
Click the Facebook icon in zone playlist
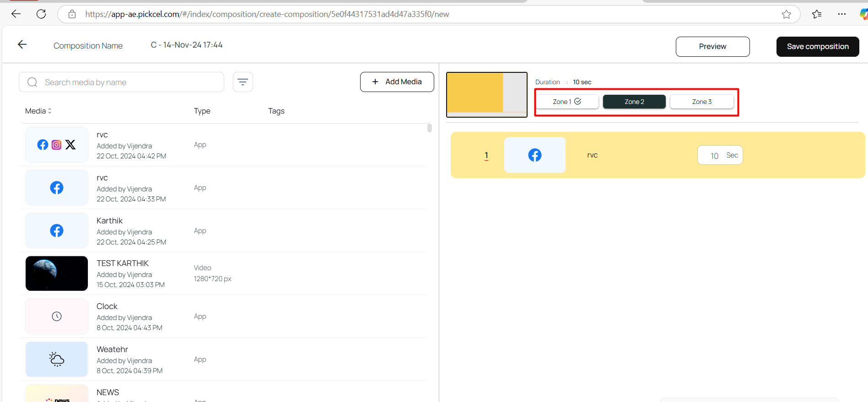click(x=534, y=155)
